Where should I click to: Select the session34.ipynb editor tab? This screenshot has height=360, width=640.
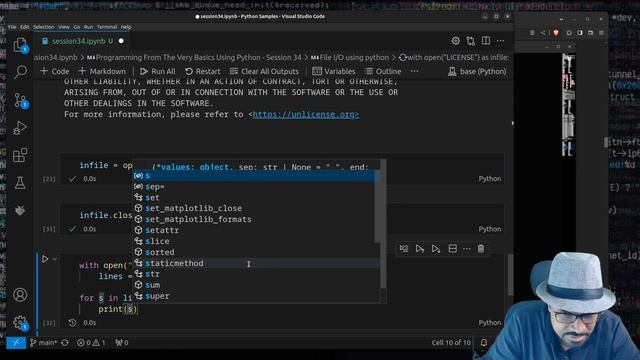click(x=82, y=41)
